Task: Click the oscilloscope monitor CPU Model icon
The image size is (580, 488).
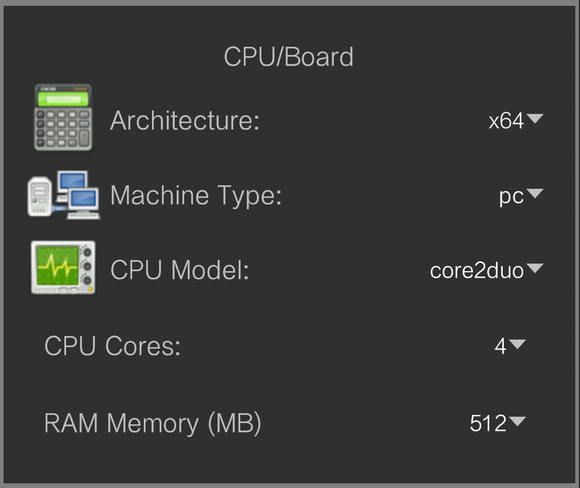Action: (x=63, y=267)
